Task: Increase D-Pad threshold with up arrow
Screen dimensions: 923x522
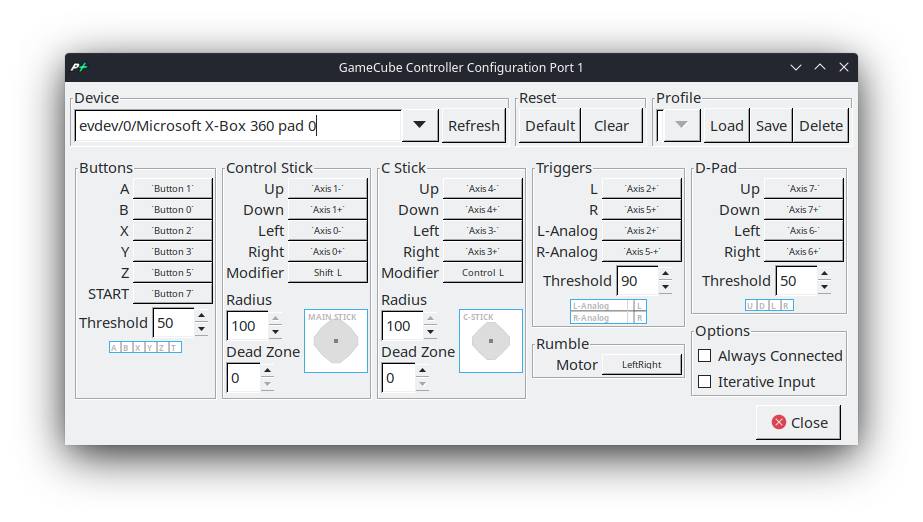Action: pos(824,274)
